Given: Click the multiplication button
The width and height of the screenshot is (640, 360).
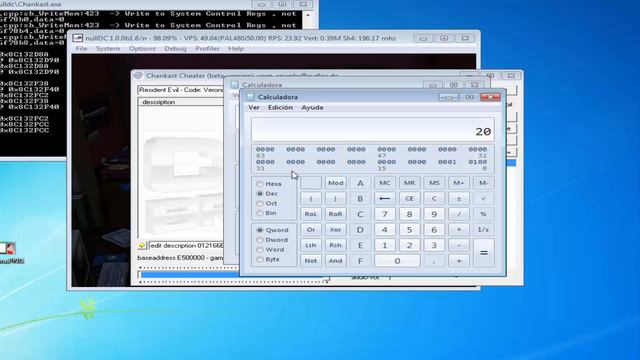Looking at the screenshot, I should pos(459,229).
